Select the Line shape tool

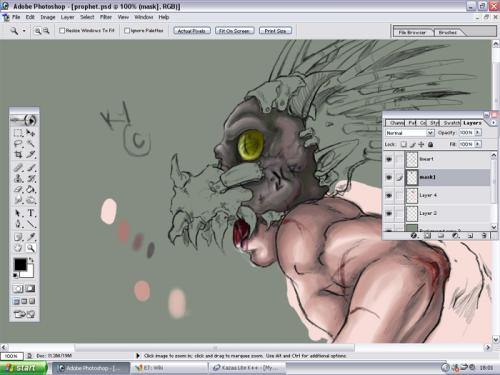pyautogui.click(x=31, y=224)
